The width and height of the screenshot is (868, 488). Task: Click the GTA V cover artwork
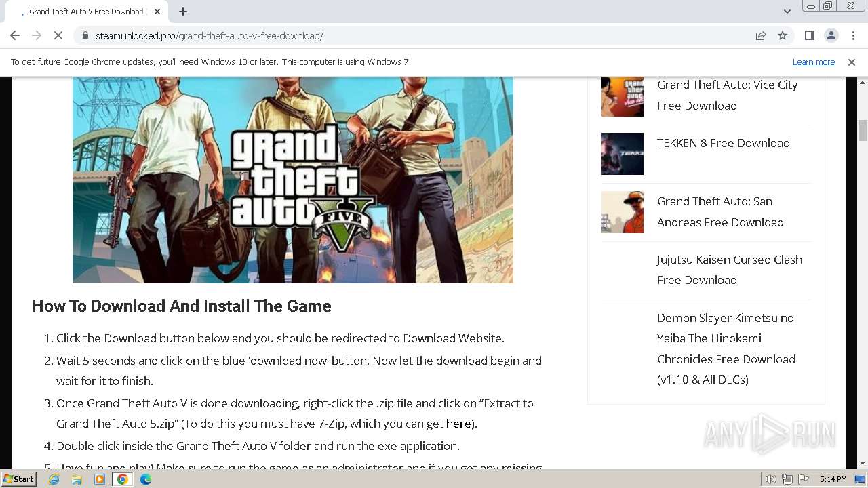click(x=292, y=180)
